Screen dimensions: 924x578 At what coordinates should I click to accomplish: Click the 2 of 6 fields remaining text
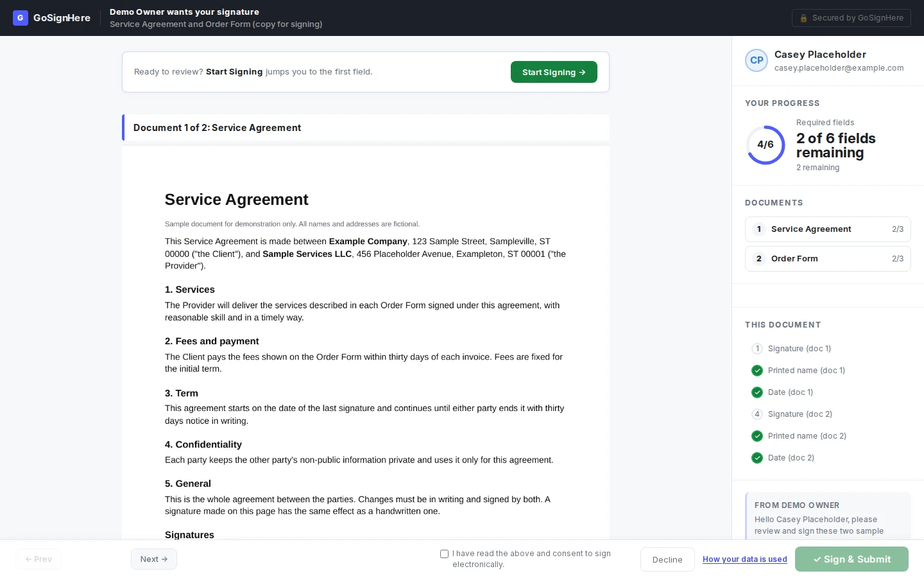[836, 146]
